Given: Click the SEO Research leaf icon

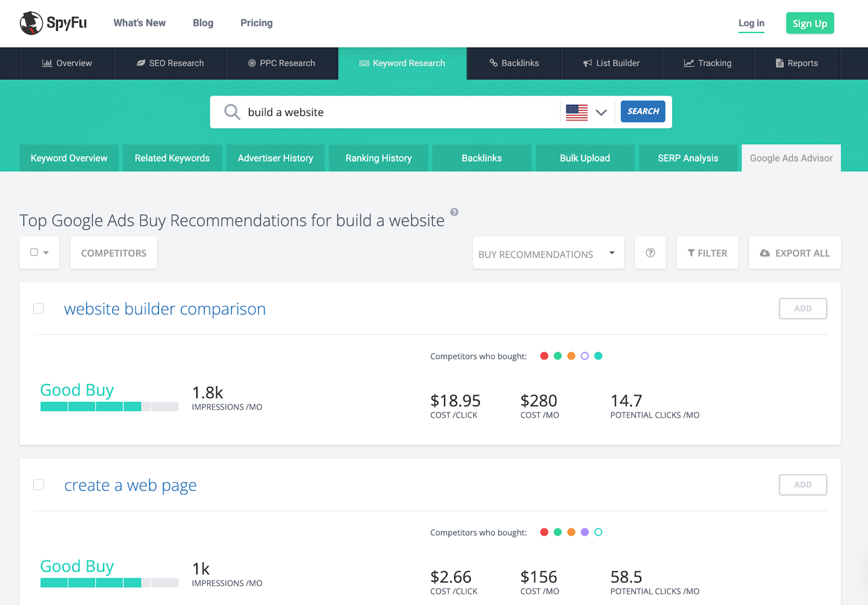Looking at the screenshot, I should tap(141, 63).
